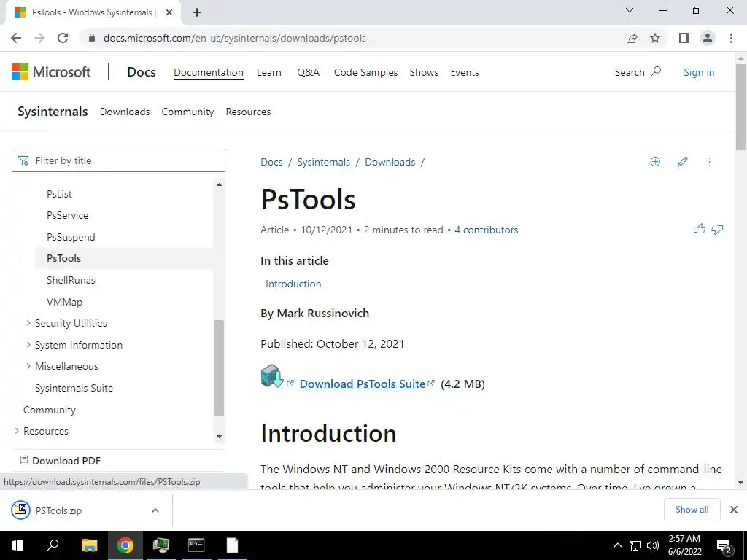
Task: Save to collection plus icon
Action: tap(655, 162)
